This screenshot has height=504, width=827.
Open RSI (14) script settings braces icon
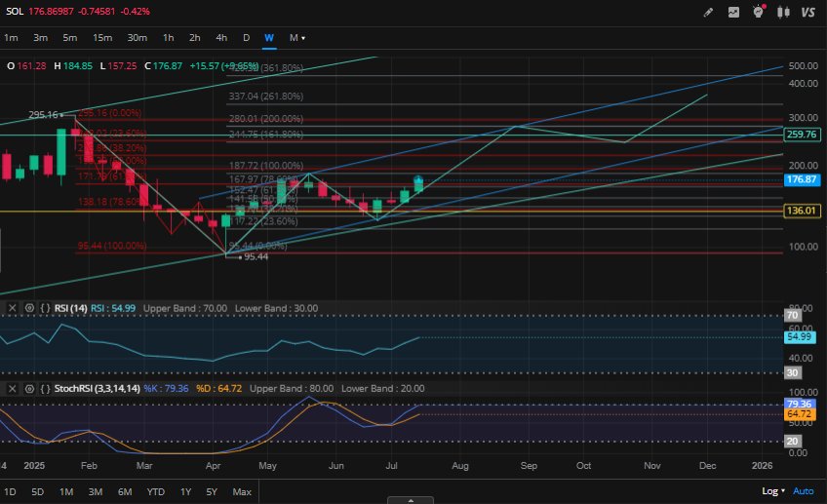[x=46, y=308]
